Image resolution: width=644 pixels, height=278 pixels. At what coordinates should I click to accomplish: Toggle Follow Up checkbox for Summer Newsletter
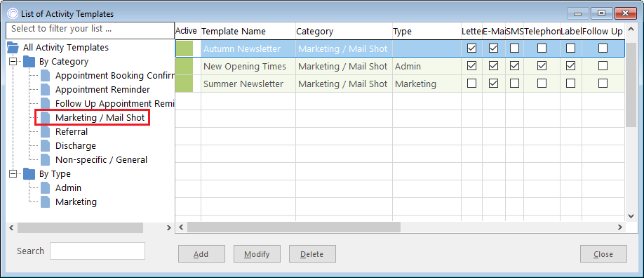coord(603,84)
